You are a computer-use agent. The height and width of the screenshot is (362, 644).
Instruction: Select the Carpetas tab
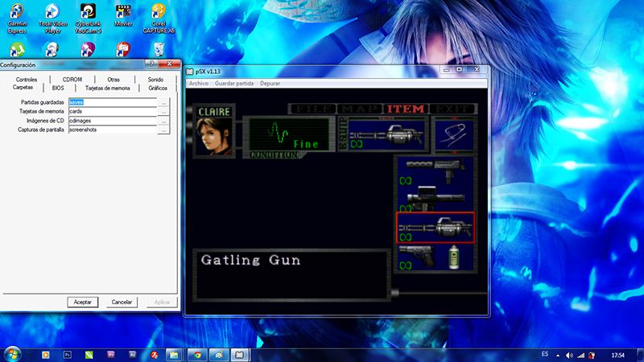23,88
